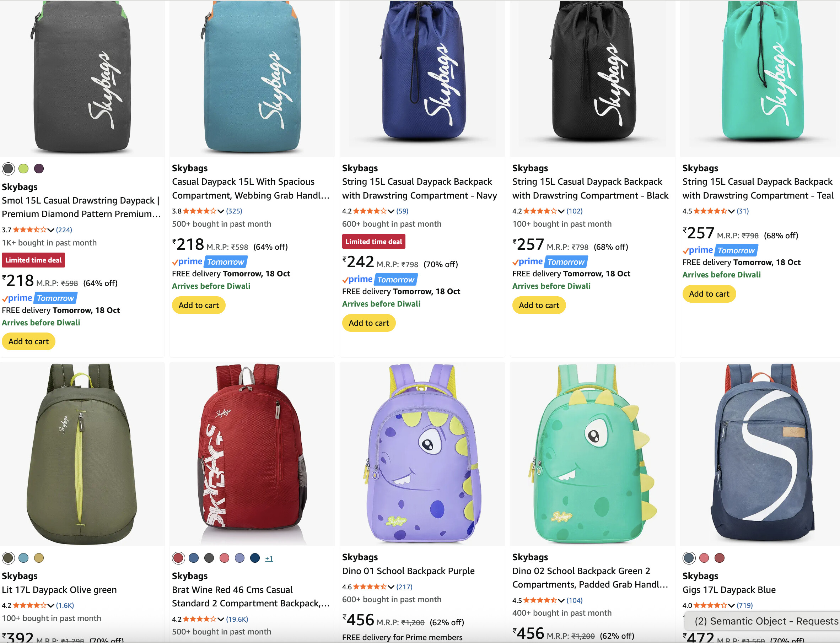Add the Smol 15L Drawstring Daypack to cart
The height and width of the screenshot is (643, 840).
click(28, 341)
